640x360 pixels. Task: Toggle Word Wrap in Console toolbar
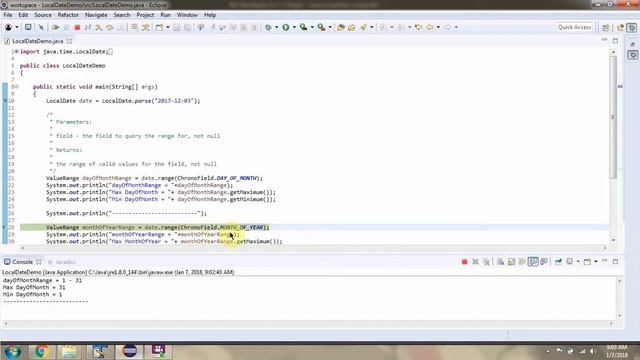pos(522,262)
